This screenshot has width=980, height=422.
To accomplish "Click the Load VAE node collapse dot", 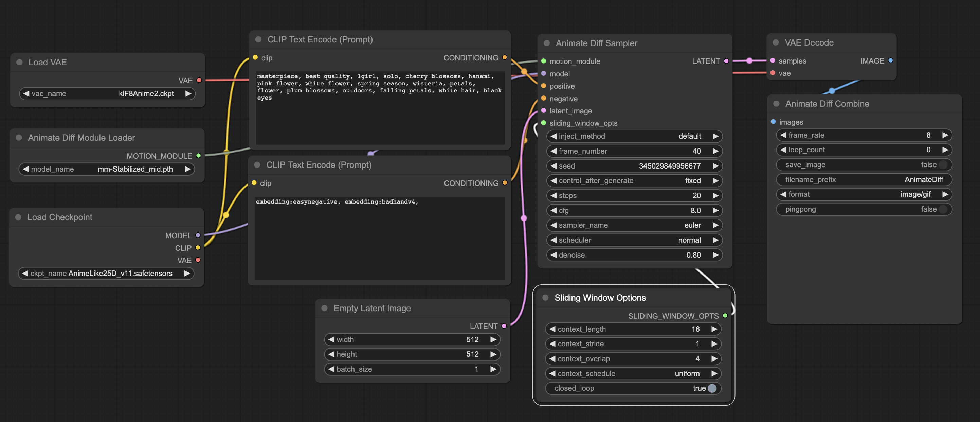I will 19,62.
